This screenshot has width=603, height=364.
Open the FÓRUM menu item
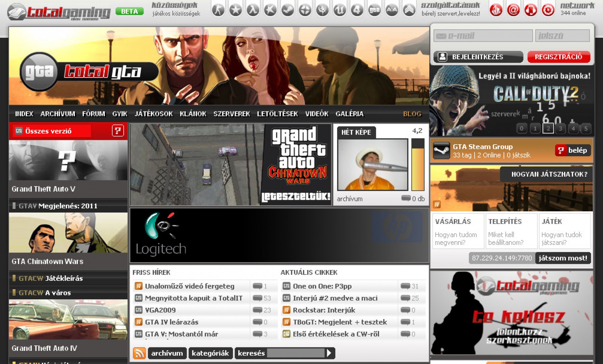pyautogui.click(x=93, y=114)
